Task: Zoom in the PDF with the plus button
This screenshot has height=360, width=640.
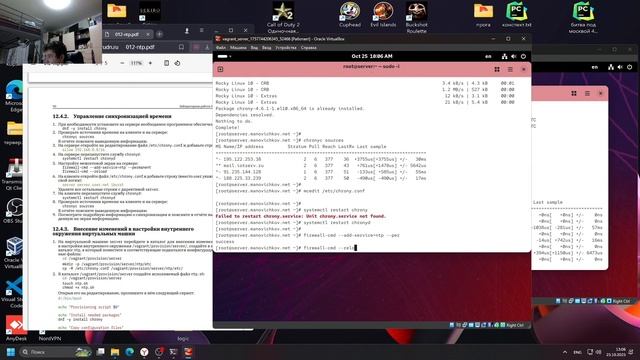Action: [x=150, y=63]
